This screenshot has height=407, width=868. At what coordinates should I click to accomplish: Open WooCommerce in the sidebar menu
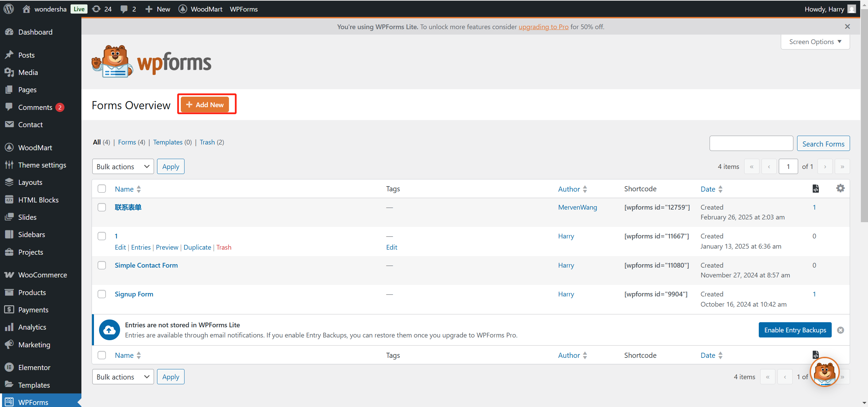(42, 275)
